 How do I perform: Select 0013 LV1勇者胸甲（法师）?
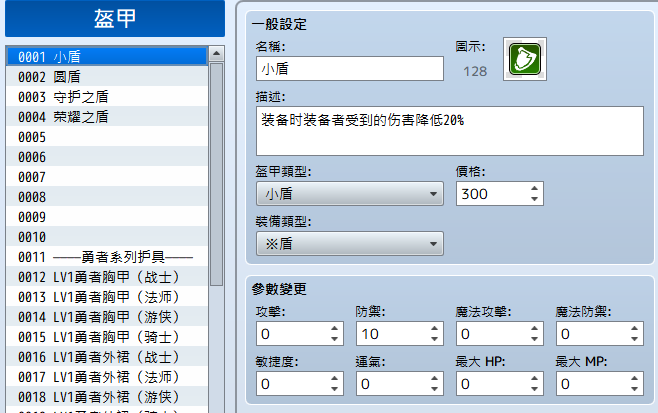click(x=107, y=296)
